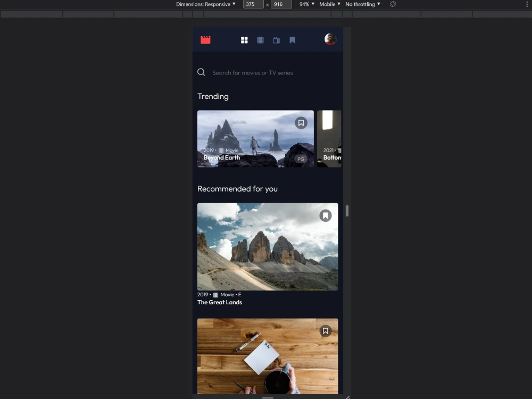Image resolution: width=532 pixels, height=399 pixels.
Task: Click the viewport width field showing 375
Action: coord(253,4)
